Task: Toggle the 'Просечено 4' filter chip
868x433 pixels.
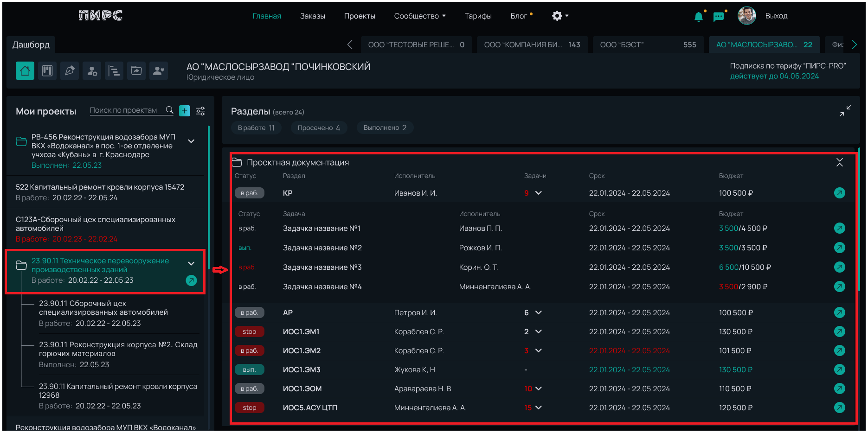Action: pos(319,128)
